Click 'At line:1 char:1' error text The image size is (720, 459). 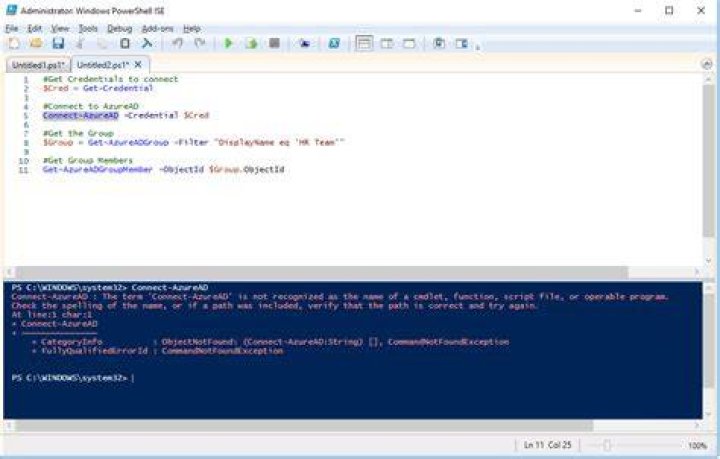coord(52,315)
